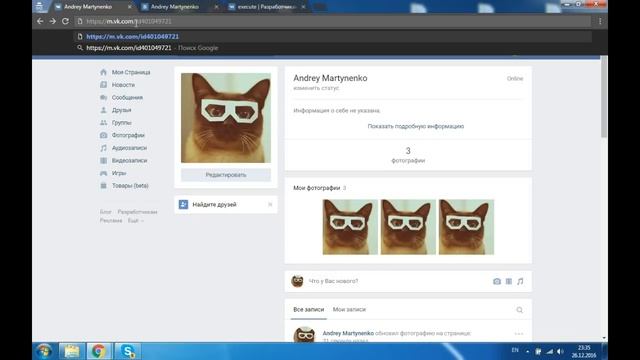Open the third cat photo thumbnail
Viewport: 640px width, 360px height.
point(466,227)
